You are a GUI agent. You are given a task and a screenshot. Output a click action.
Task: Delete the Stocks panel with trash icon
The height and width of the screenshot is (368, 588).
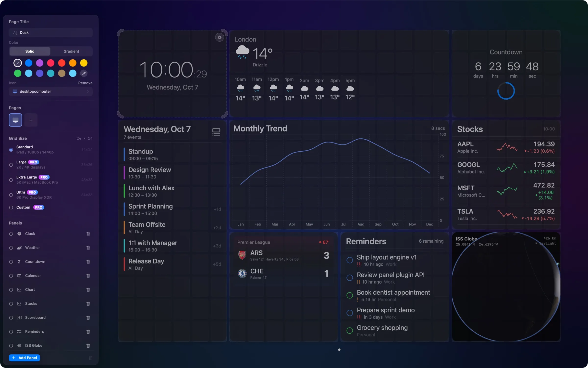click(88, 304)
